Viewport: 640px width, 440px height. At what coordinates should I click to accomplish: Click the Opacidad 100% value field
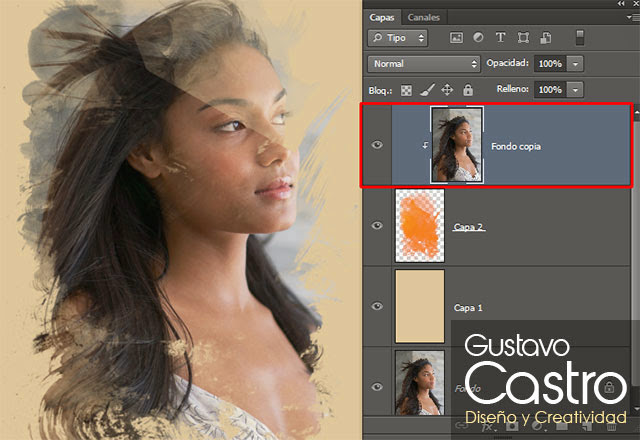coord(550,64)
